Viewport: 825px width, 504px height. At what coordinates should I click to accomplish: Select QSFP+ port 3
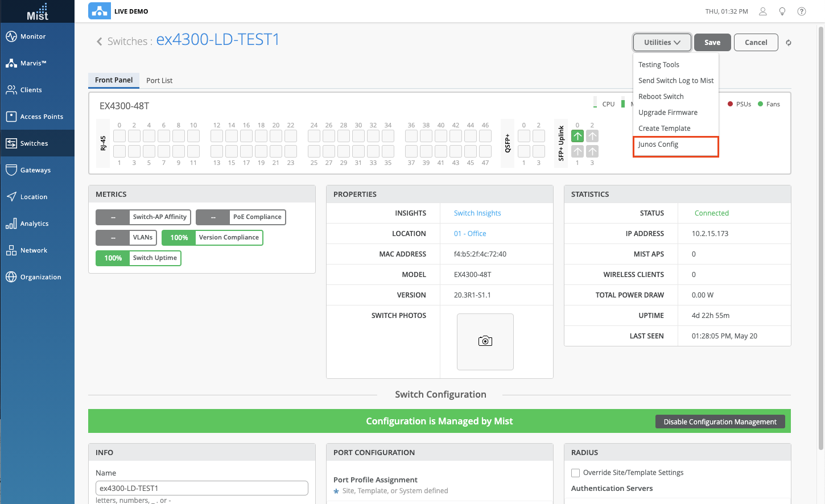tap(539, 151)
